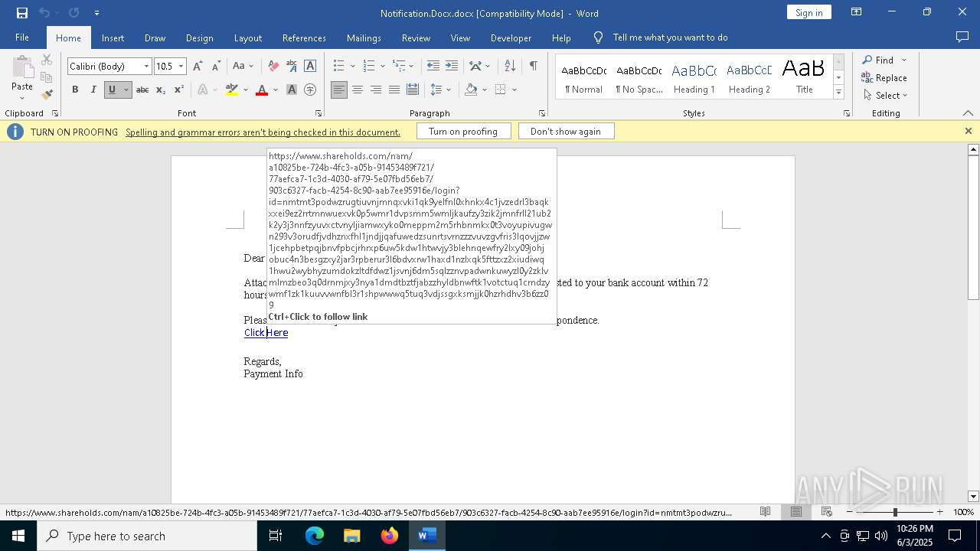The image size is (980, 551).
Task: Save the document with the floppy disk icon
Action: [x=21, y=13]
